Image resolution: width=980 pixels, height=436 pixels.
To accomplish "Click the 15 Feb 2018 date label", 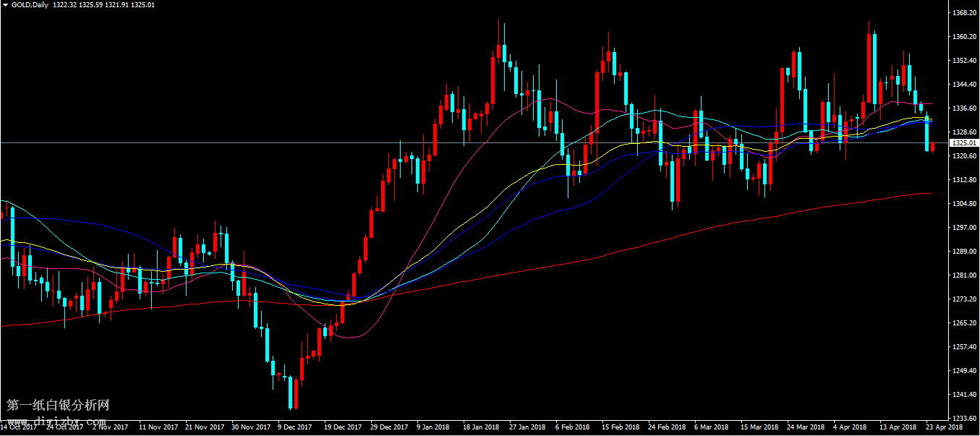I will click(x=620, y=427).
